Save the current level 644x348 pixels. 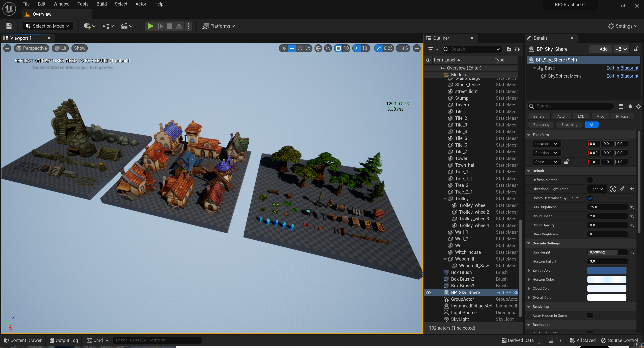click(x=9, y=26)
